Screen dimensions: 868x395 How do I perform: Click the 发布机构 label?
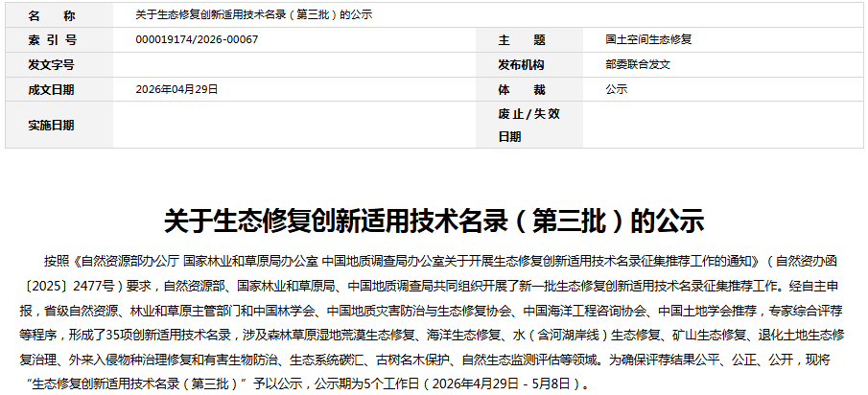click(521, 65)
